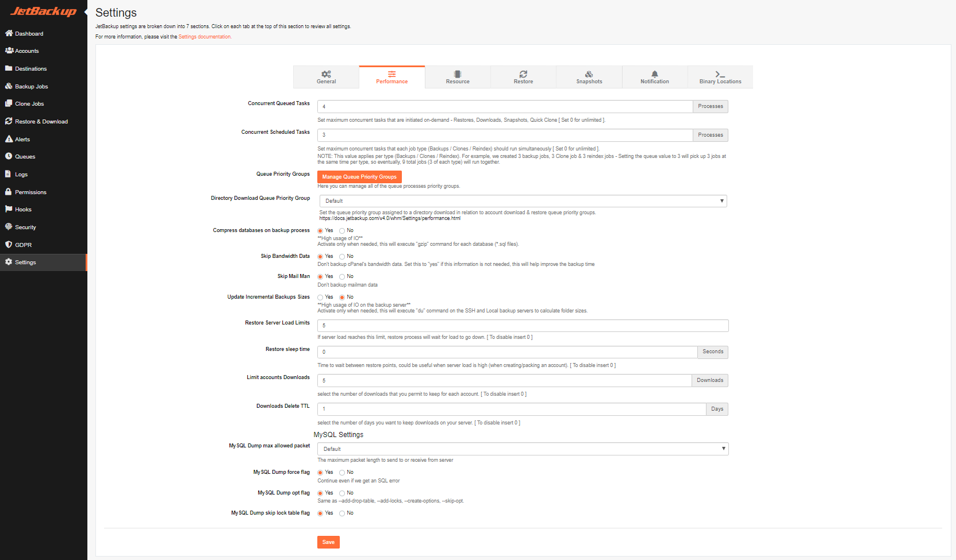
Task: Click the GDPR shield icon
Action: click(x=9, y=245)
